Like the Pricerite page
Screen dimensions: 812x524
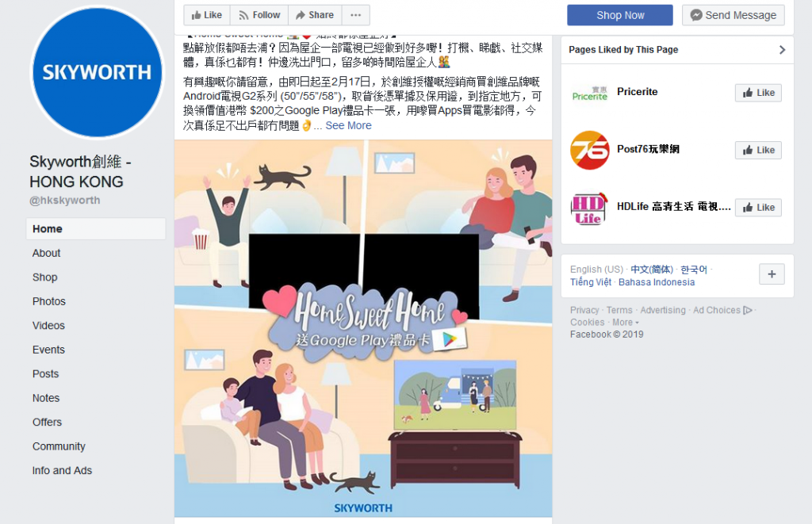tap(758, 93)
